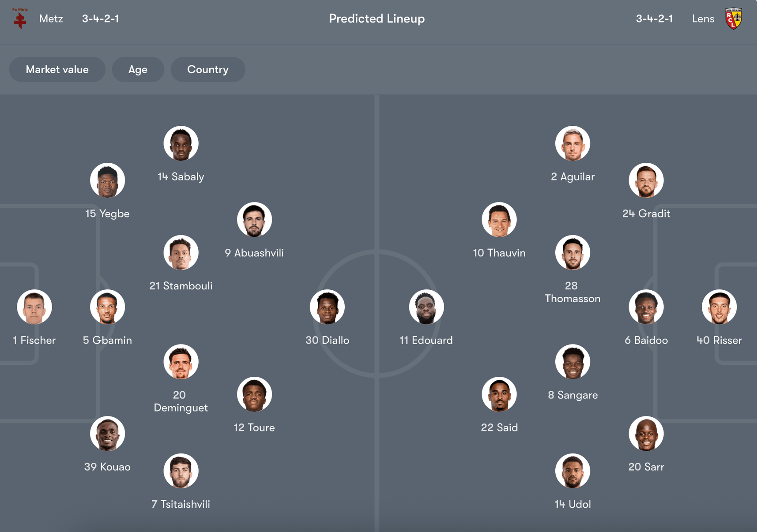Click Aguilar's player portrait
This screenshot has height=532, width=757.
click(x=572, y=143)
